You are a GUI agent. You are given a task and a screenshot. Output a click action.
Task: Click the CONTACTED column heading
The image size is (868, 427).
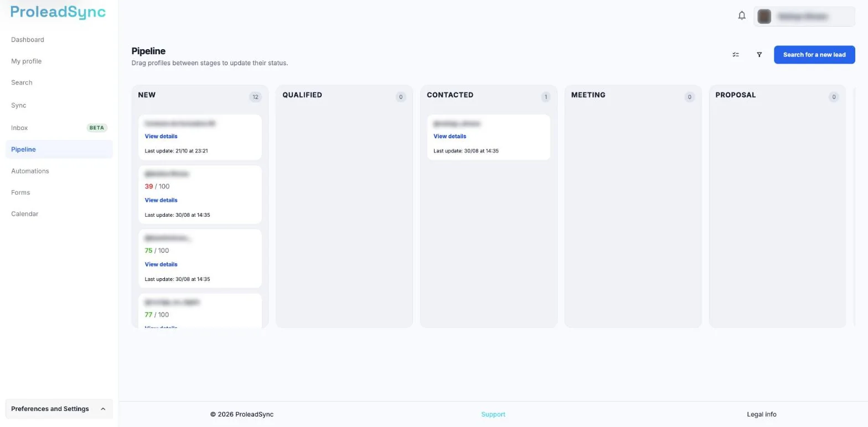click(450, 95)
